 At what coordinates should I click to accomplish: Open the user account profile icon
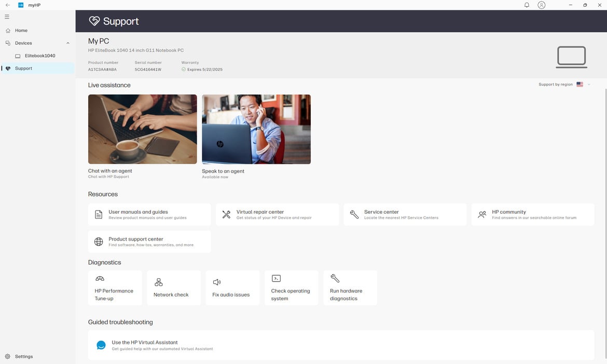coord(541,5)
